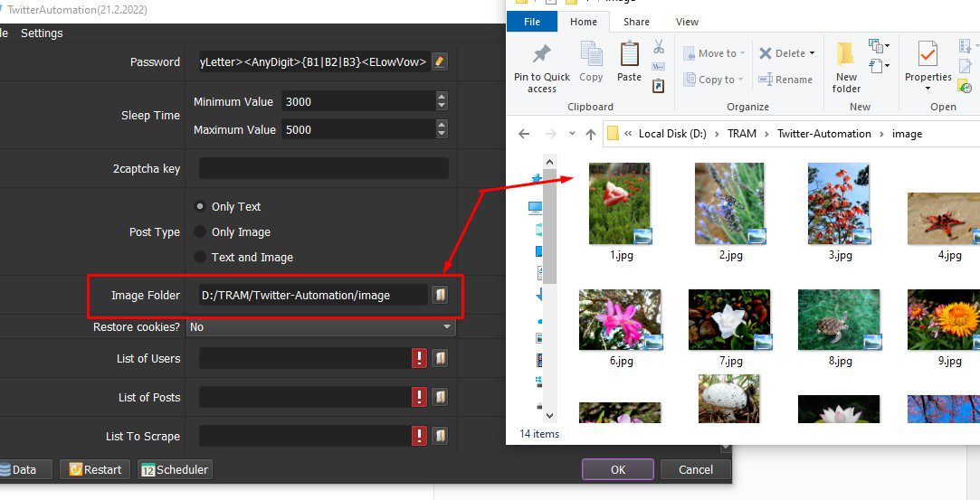Expand Copy to dropdown
Screen dimensions: 980x500
pyautogui.click(x=740, y=80)
